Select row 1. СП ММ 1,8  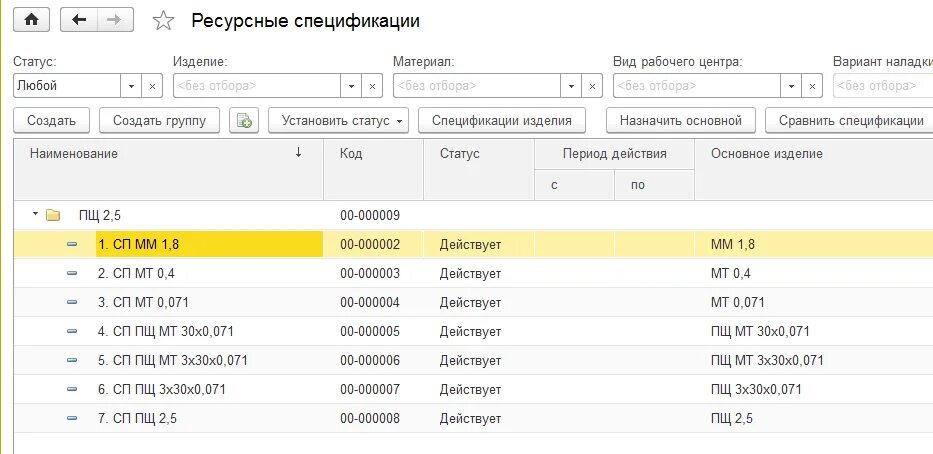point(473,245)
